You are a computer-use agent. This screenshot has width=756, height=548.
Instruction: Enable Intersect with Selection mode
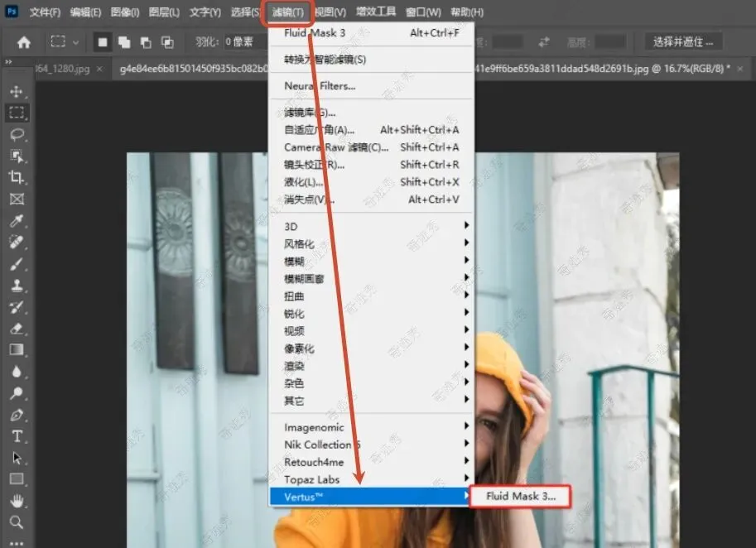point(167,42)
